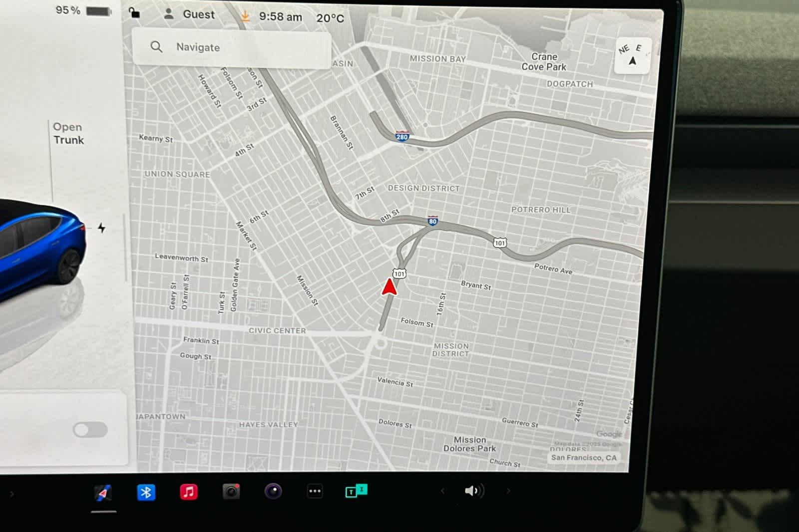Tap the Gough St label
The height and width of the screenshot is (532, 799).
[x=195, y=356]
